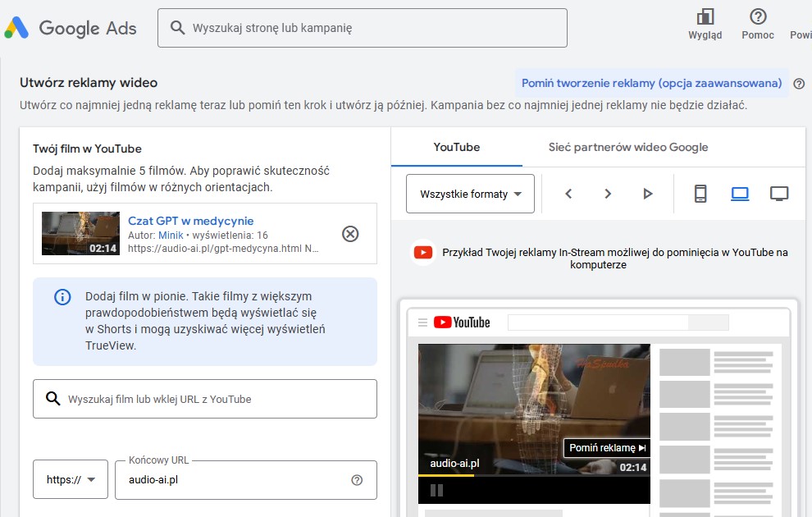Click Pomiń tworzenie reklamy (opcja zaawansowana)
The image size is (812, 517).
[x=651, y=83]
